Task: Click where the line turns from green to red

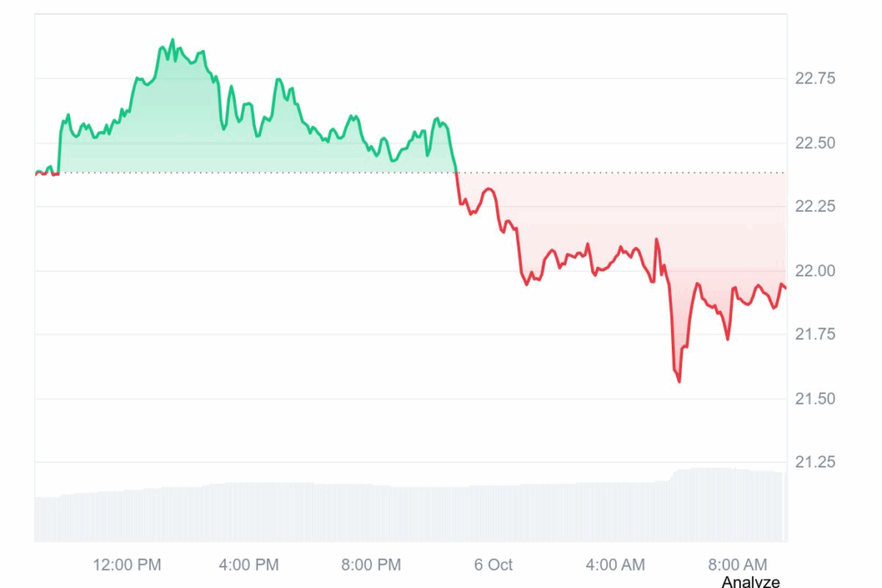Action: (x=455, y=172)
